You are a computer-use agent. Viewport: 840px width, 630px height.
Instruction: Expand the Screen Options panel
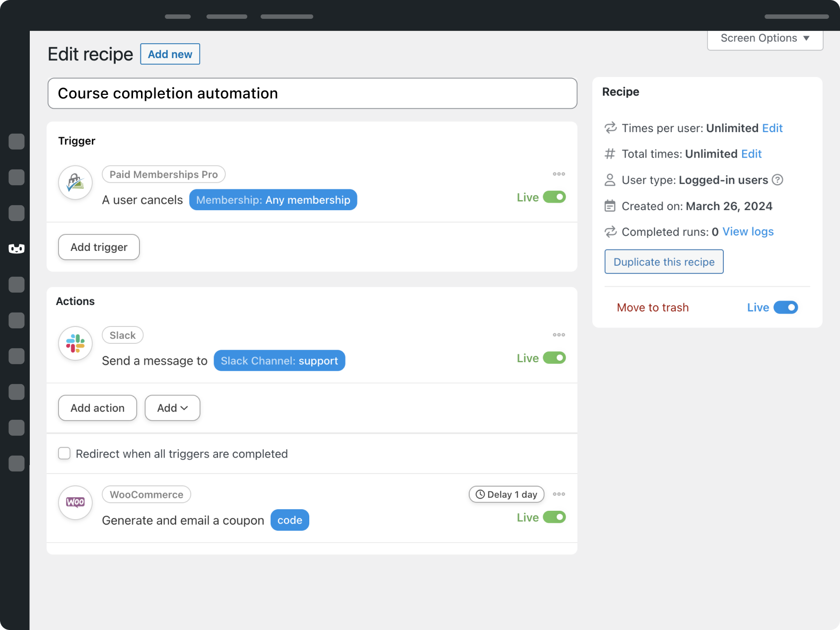pos(764,38)
